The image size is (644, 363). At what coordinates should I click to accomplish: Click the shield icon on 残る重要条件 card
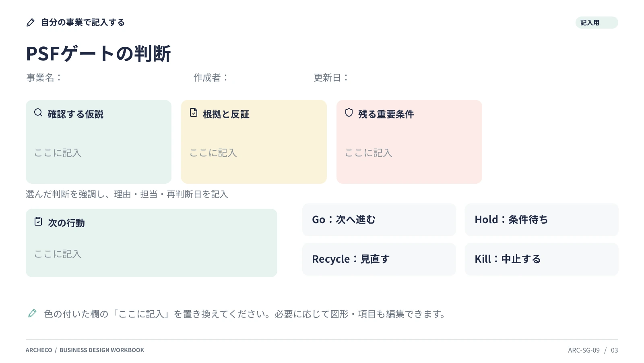[349, 112]
